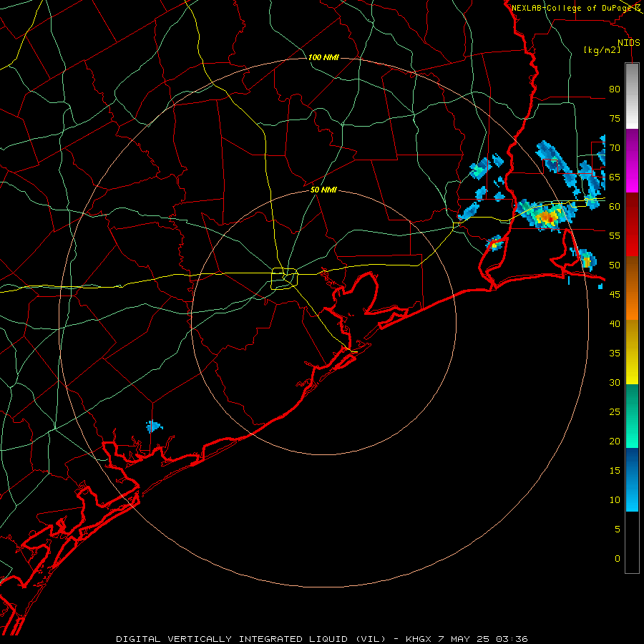Click the 50 value on the color scale
Screen dimensions: 644x644
pyautogui.click(x=615, y=265)
